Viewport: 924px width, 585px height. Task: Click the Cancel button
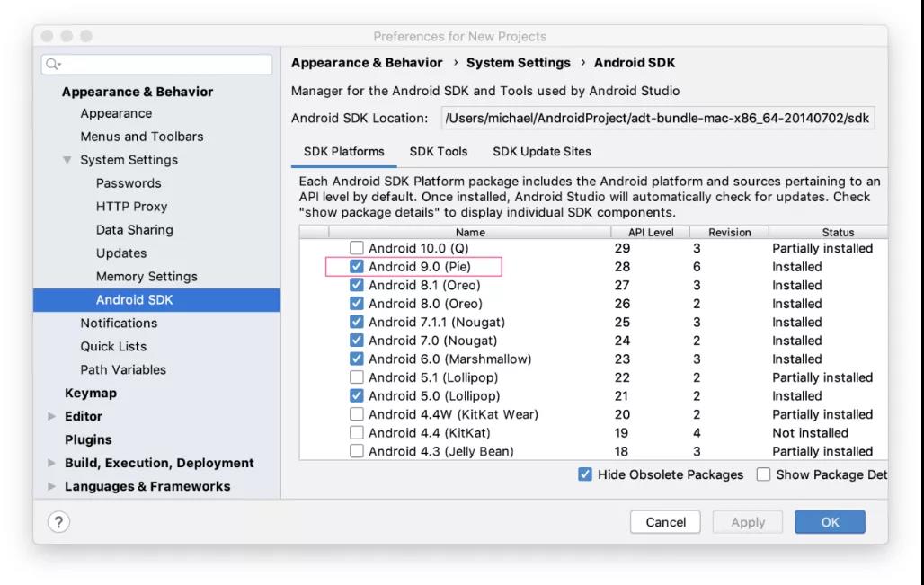tap(665, 522)
